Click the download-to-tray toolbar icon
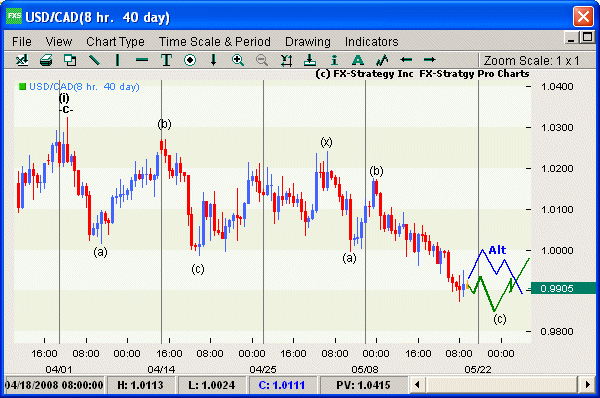Screen dimensions: 600x398 [x=310, y=60]
